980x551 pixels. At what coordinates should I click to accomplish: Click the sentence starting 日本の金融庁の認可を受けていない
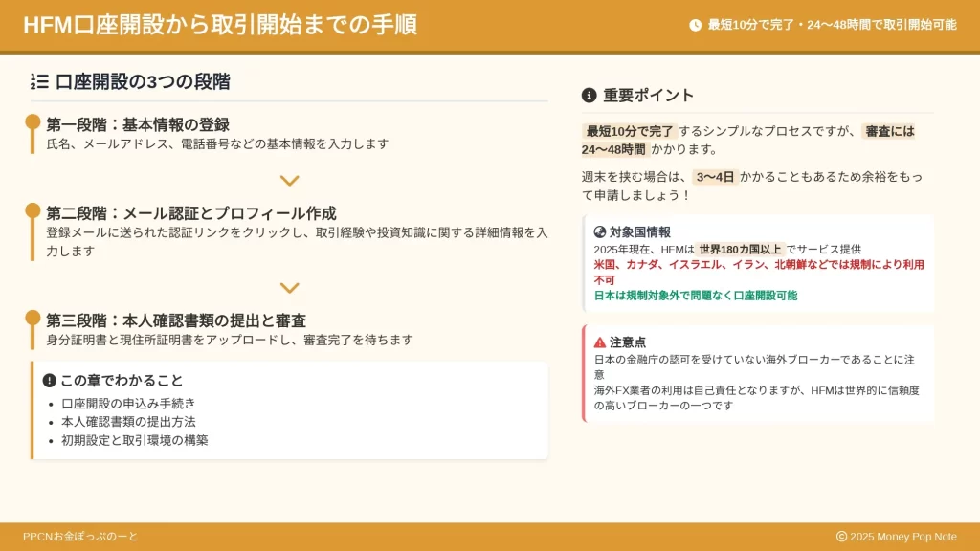(x=754, y=367)
